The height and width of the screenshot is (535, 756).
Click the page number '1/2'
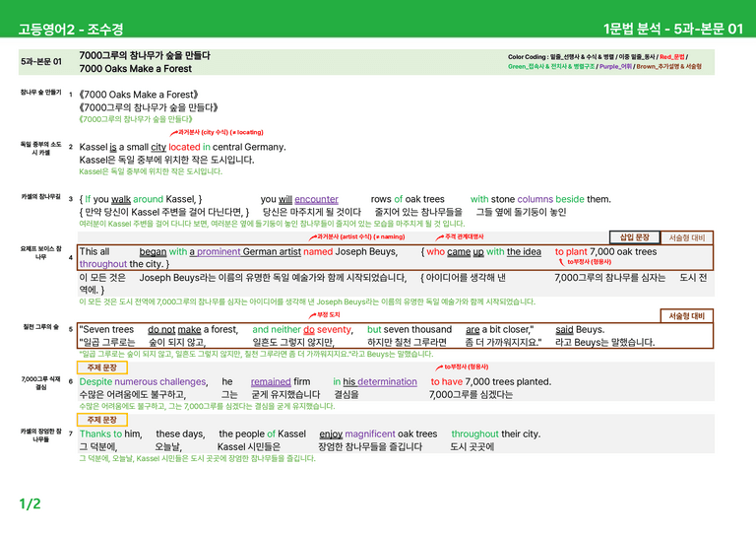(x=30, y=504)
